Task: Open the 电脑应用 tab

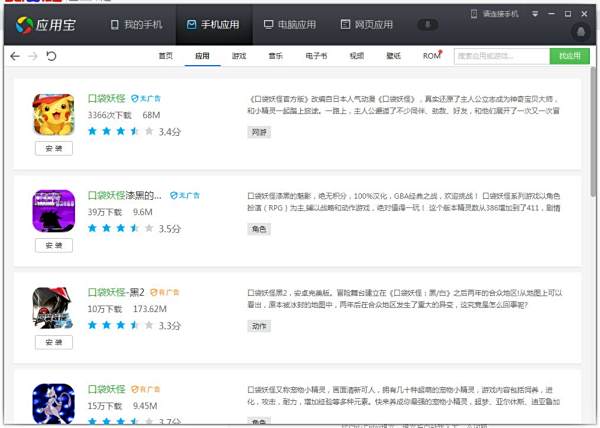Action: point(290,25)
